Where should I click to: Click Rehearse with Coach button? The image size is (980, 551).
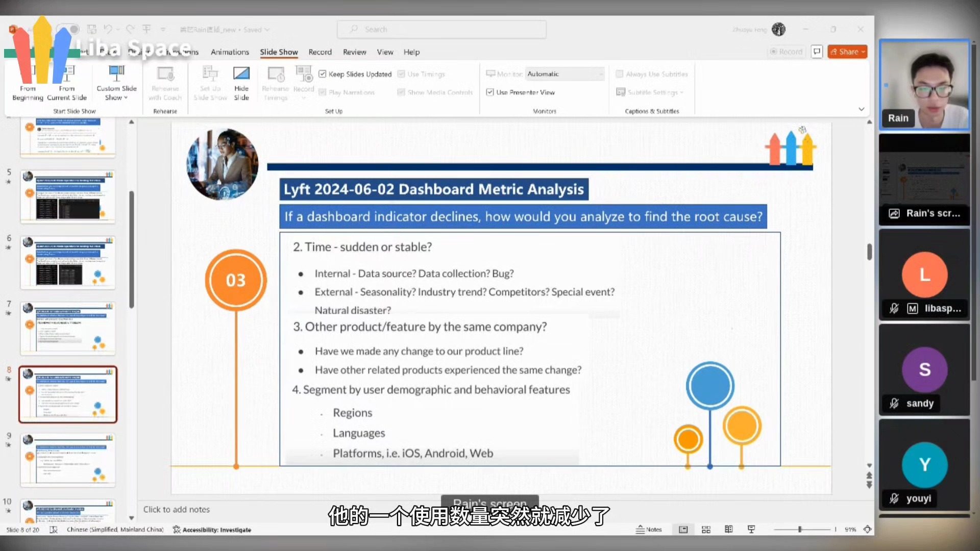165,83
